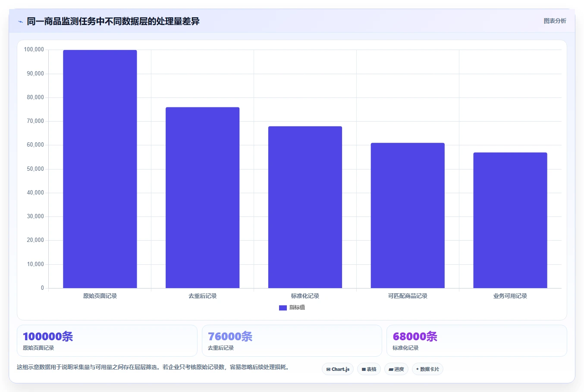
Task: Click the 指标值 legend label
Action: click(x=297, y=307)
